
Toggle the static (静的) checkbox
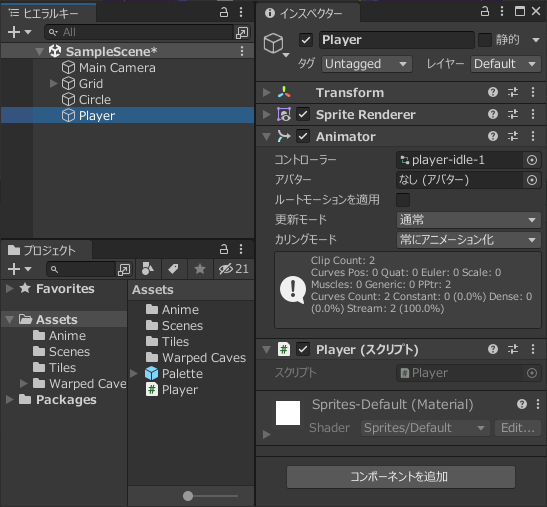point(485,40)
